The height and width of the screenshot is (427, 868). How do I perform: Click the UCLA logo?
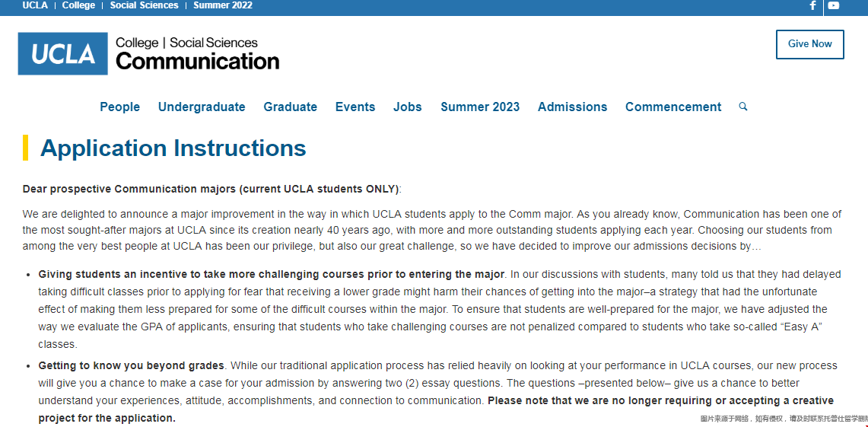pyautogui.click(x=62, y=53)
